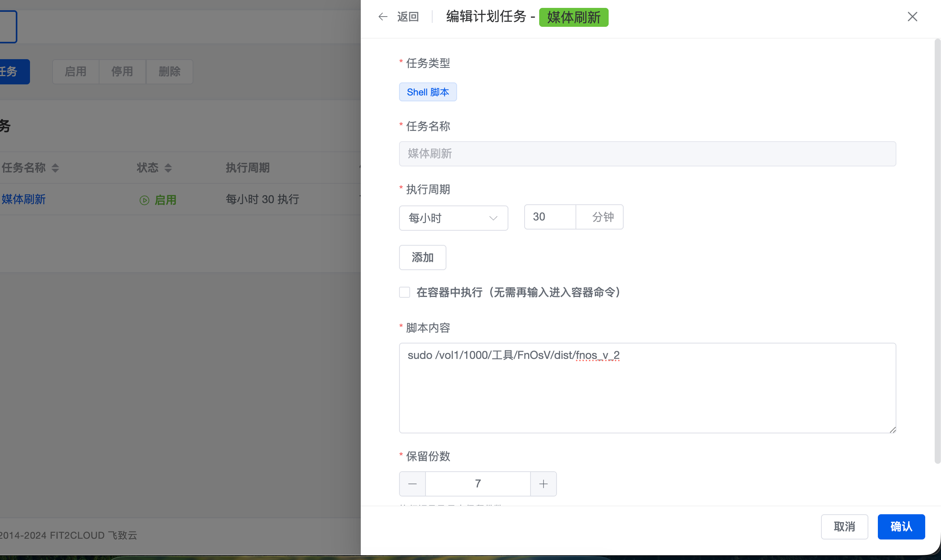The image size is (941, 560).
Task: Open the 每小时 execution frequency dropdown
Action: pyautogui.click(x=453, y=218)
